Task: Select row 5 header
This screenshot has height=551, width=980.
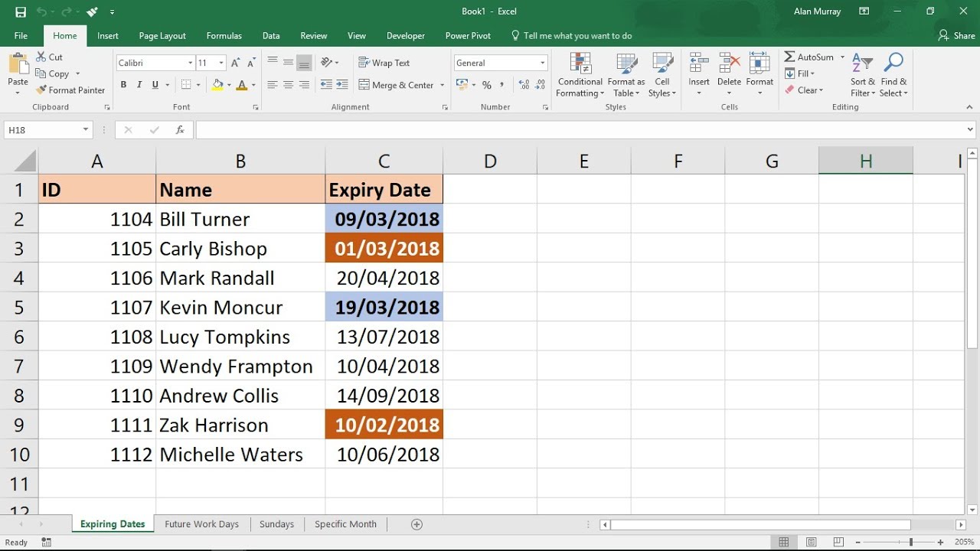Action: pyautogui.click(x=19, y=308)
